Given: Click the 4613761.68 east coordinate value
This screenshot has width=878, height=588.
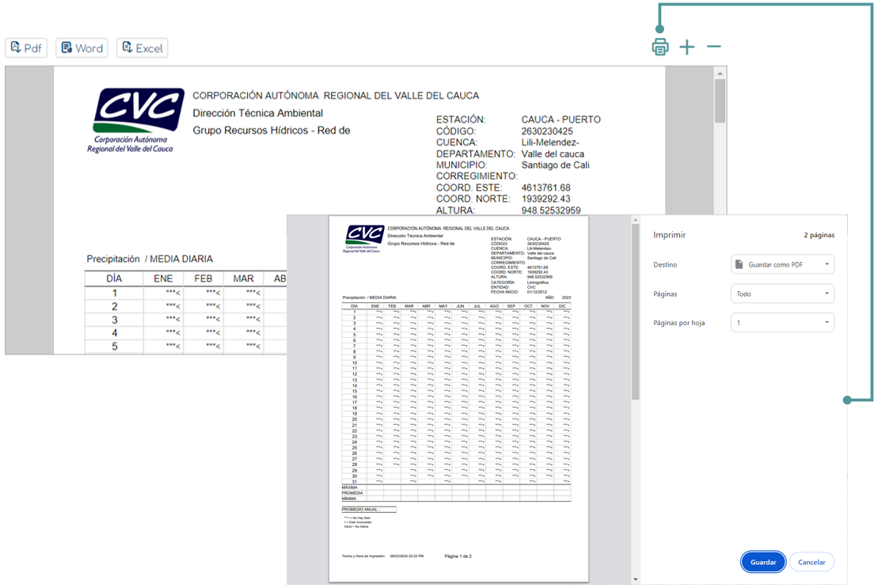Looking at the screenshot, I should coord(546,188).
